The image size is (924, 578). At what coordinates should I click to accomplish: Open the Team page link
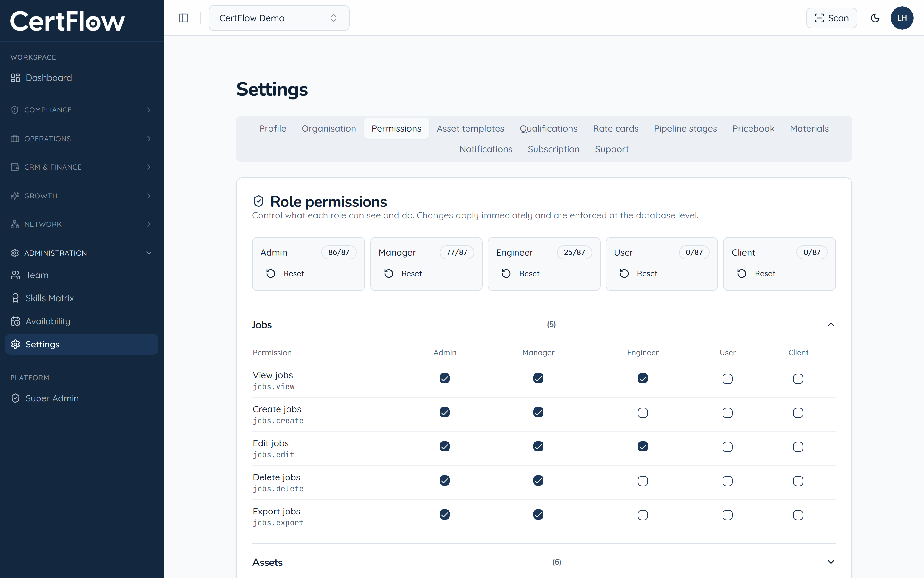pyautogui.click(x=82, y=275)
